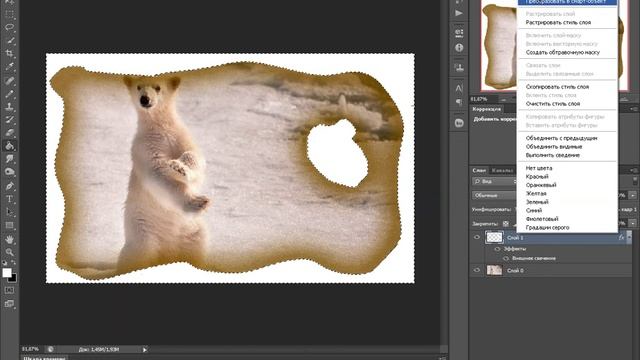Select the Rectangle shape tool
This screenshot has width=640, height=360.
pyautogui.click(x=9, y=225)
